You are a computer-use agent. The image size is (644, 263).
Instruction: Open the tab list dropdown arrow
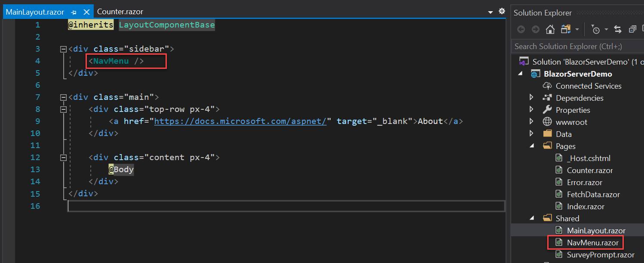[x=490, y=12]
